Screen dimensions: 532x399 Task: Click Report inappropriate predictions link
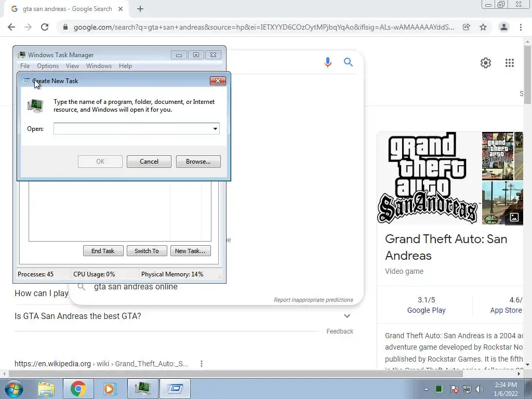click(x=313, y=300)
